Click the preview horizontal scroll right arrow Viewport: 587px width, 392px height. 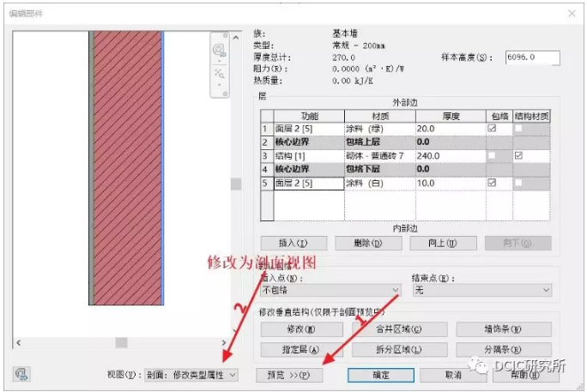[x=223, y=342]
